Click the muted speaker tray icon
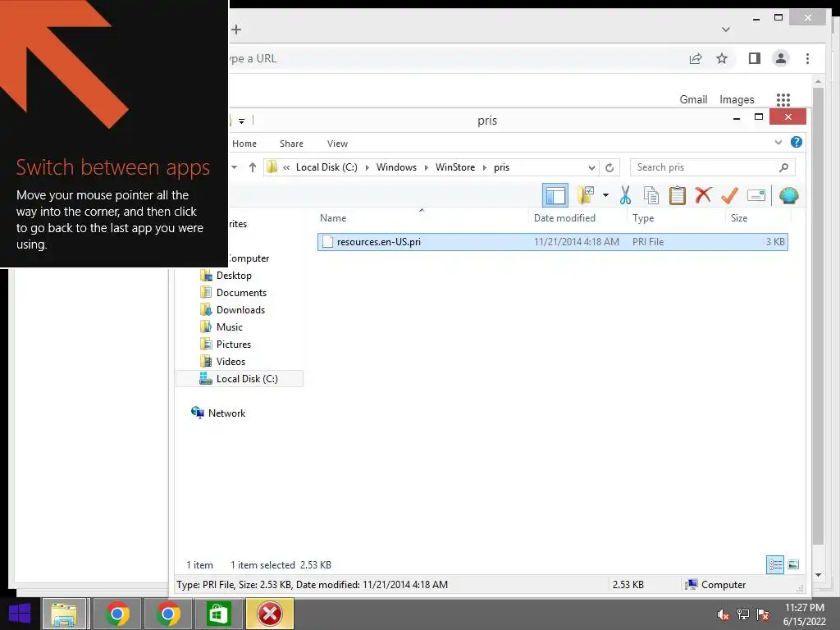Screen dimensions: 840x630 click(724, 614)
